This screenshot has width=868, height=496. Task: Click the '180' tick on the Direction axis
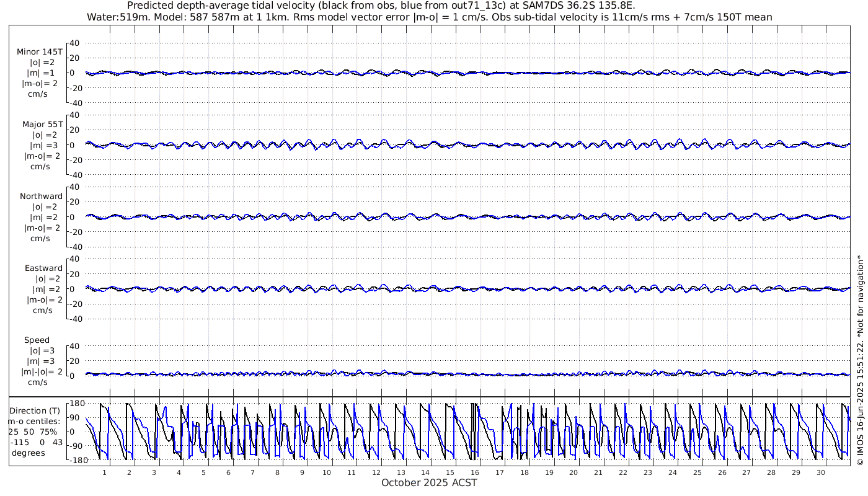pos(76,403)
